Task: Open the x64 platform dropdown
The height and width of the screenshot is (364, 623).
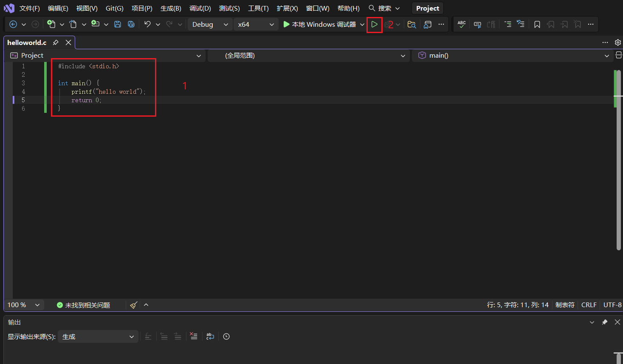Action: pos(256,25)
